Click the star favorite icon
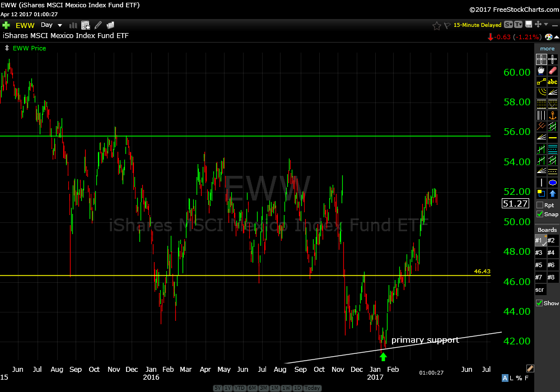Viewport: 560px width, 392px height. [x=437, y=25]
